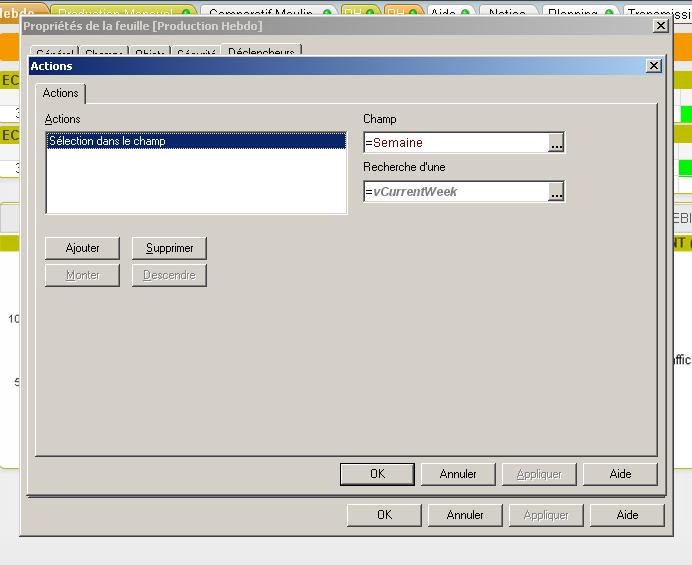Select the 'Sélection dans le champ' action row
The width and height of the screenshot is (692, 565).
point(196,141)
